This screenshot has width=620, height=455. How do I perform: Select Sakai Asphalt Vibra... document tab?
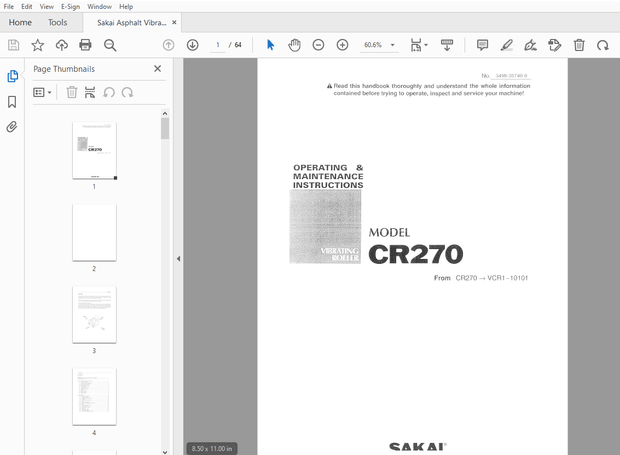[132, 23]
